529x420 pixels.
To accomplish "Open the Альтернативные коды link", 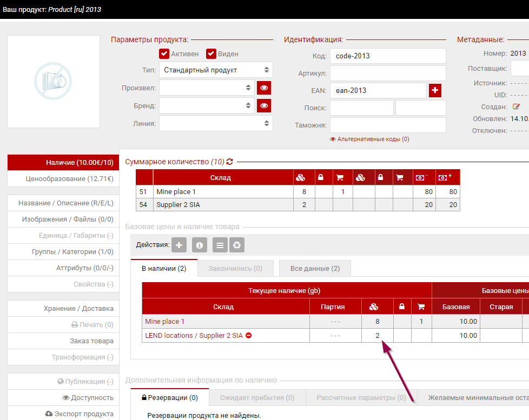I will pos(369,139).
